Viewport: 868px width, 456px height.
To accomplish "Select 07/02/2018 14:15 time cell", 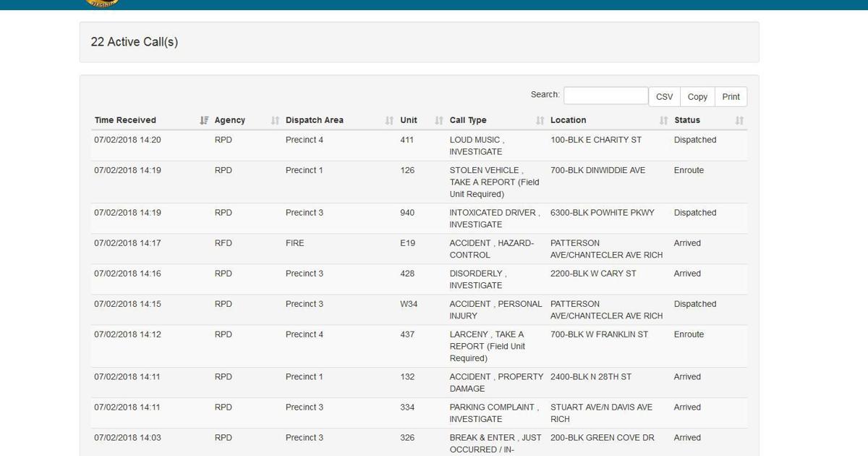I will pos(127,304).
